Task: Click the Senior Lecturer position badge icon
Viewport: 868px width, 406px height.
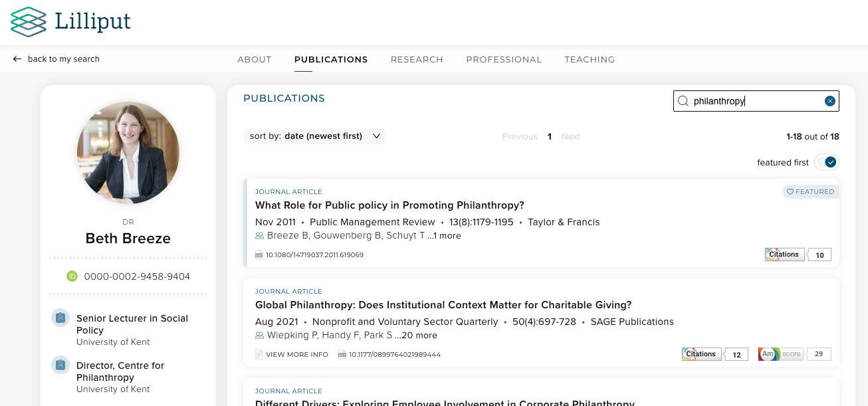Action: [x=60, y=318]
